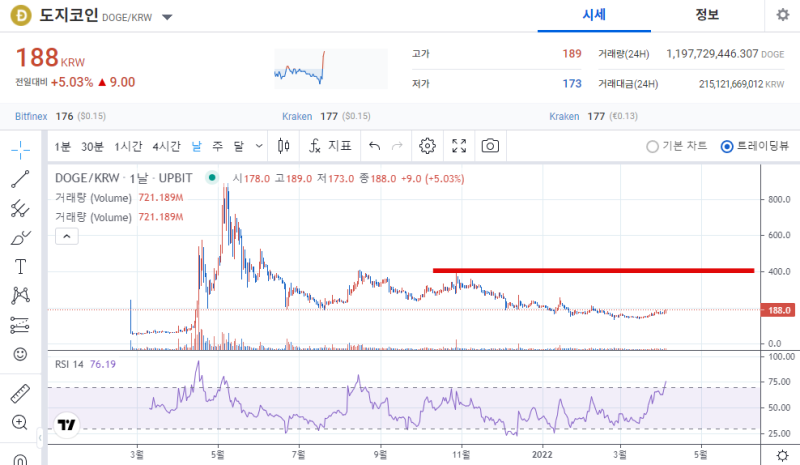Click the second 거래량 (Volume) legend label

coord(93,217)
